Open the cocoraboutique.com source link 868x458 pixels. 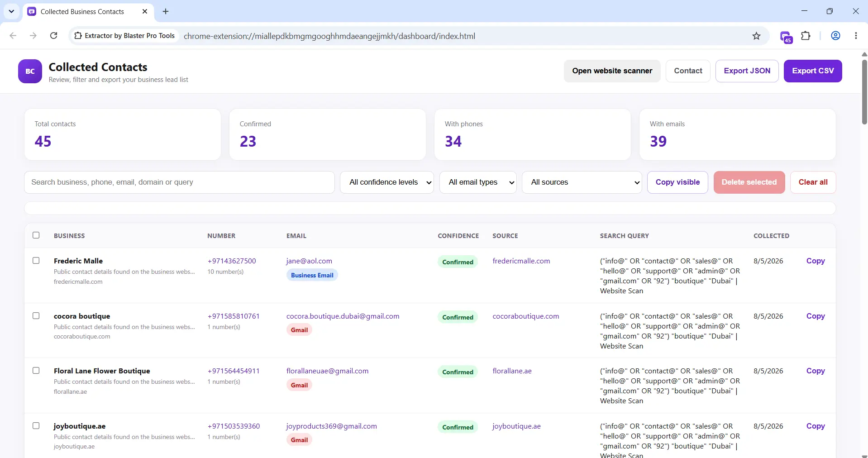(526, 316)
